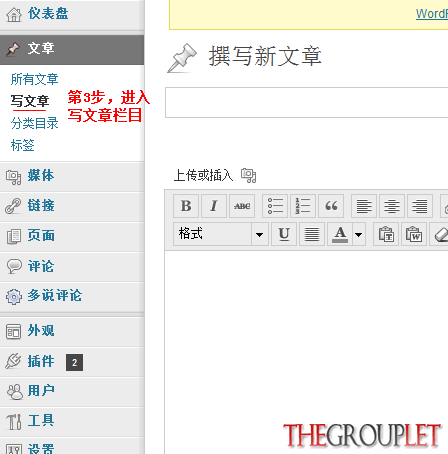Justify text with the full-align button
This screenshot has height=454, width=448.
coord(312,234)
